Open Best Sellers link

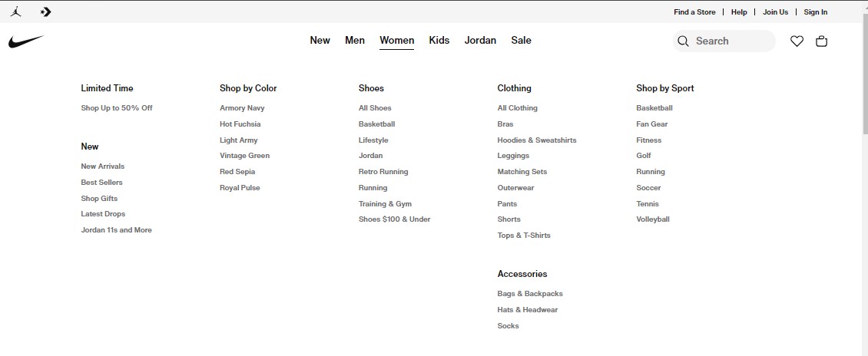point(101,183)
